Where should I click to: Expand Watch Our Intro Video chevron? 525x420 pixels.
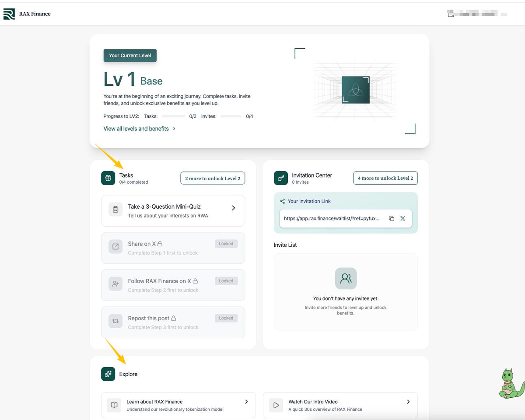pos(408,402)
